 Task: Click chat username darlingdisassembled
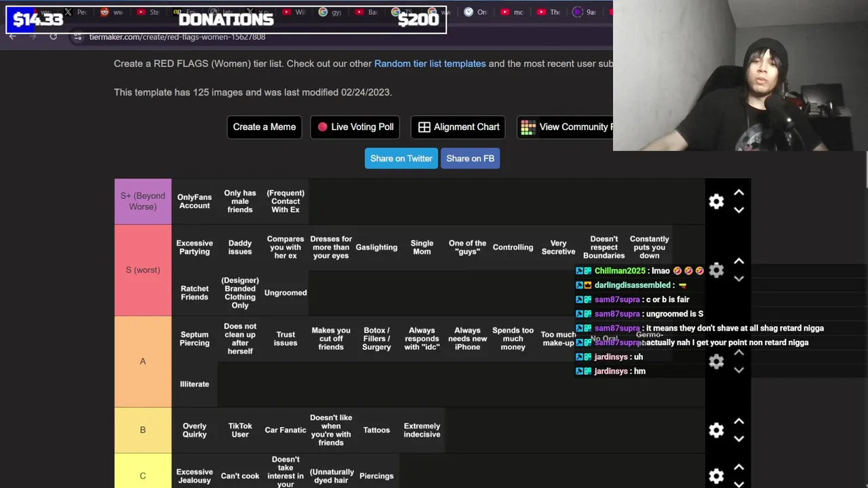tap(633, 285)
